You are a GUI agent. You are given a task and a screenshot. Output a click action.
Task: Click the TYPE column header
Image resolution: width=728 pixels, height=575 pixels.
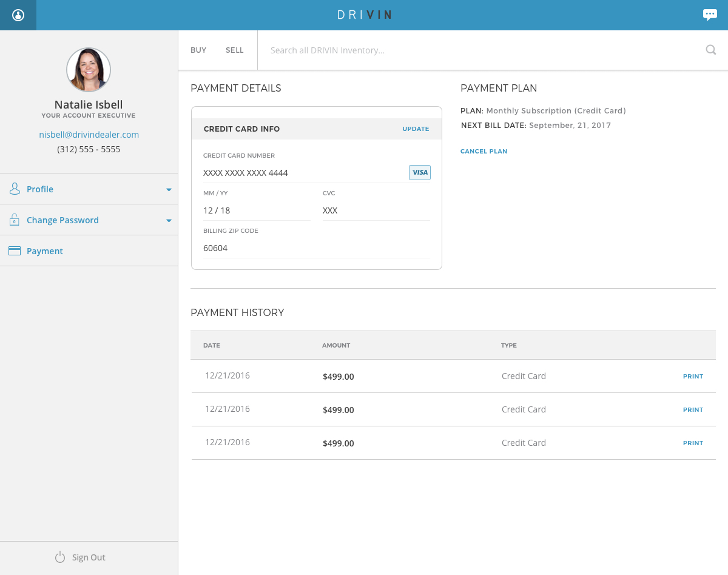point(509,345)
